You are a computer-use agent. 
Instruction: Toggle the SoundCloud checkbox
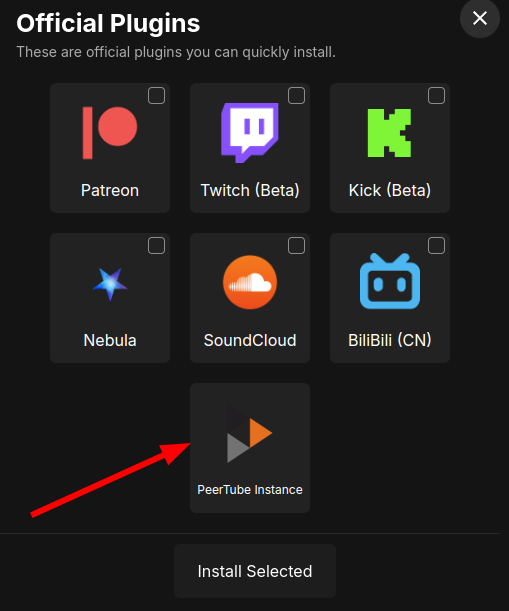[x=296, y=245]
